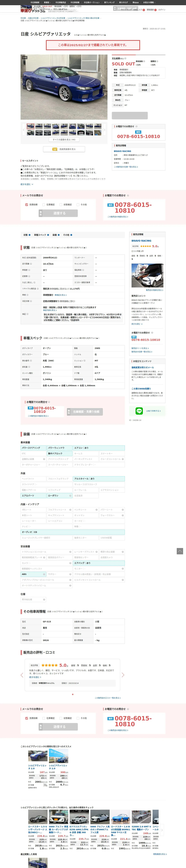The height and width of the screenshot is (868, 186).
Task: Click the ログイン link in the header
Action: pos(162,10)
